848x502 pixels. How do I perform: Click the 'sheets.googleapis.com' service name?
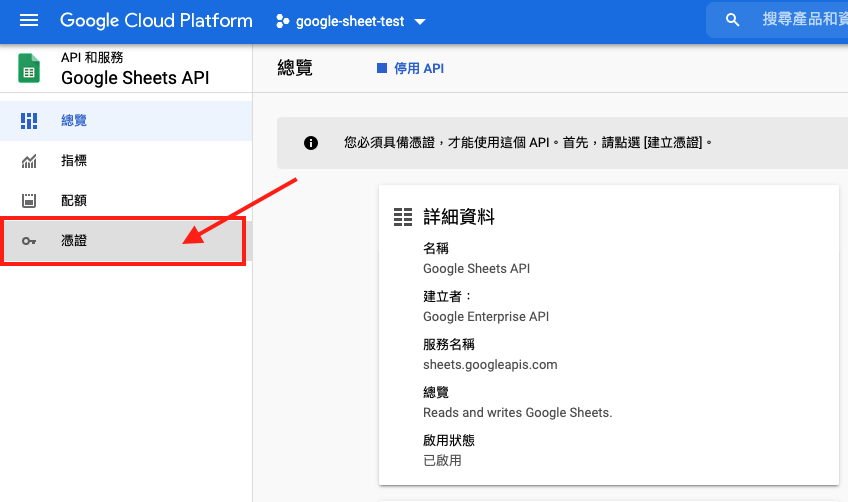pos(490,365)
